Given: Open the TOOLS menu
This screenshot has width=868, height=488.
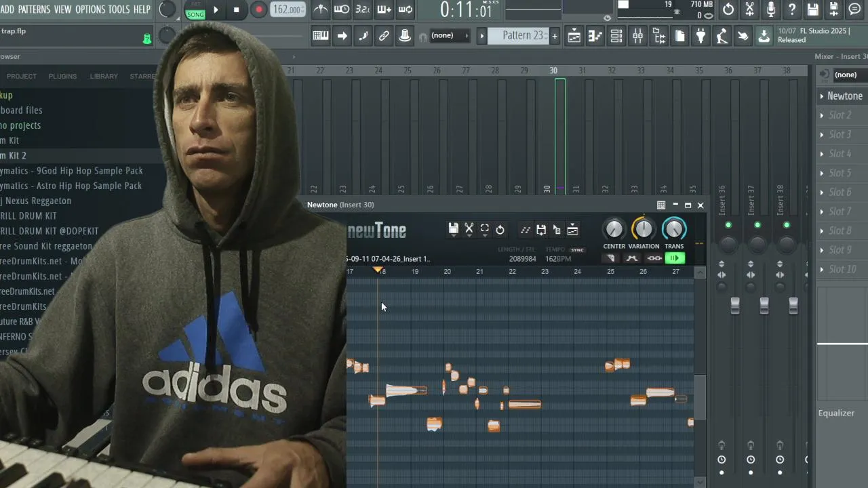Looking at the screenshot, I should 119,9.
